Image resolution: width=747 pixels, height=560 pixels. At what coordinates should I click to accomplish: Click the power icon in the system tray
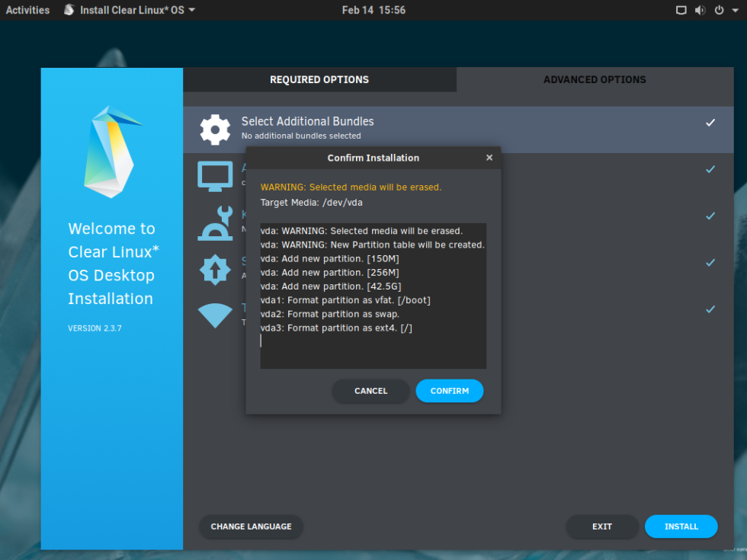720,10
